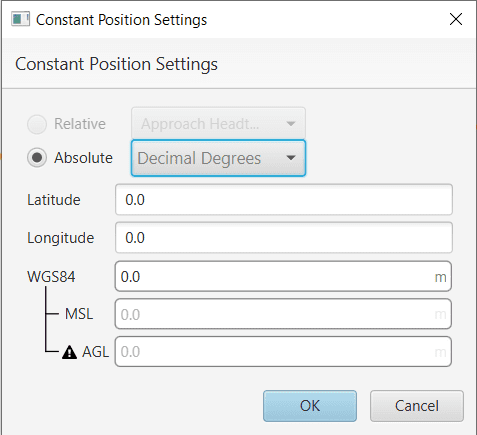Focus the Longitude input field
This screenshot has height=435, width=477.
click(x=284, y=238)
